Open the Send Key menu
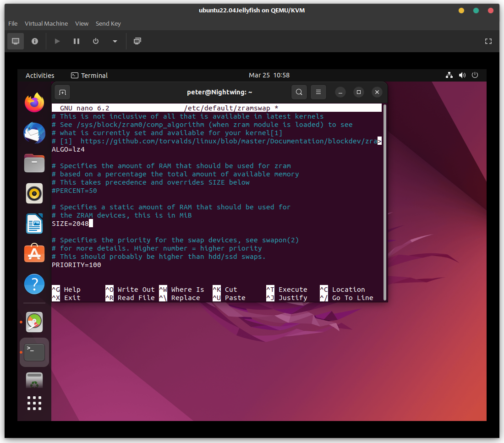 pos(108,24)
